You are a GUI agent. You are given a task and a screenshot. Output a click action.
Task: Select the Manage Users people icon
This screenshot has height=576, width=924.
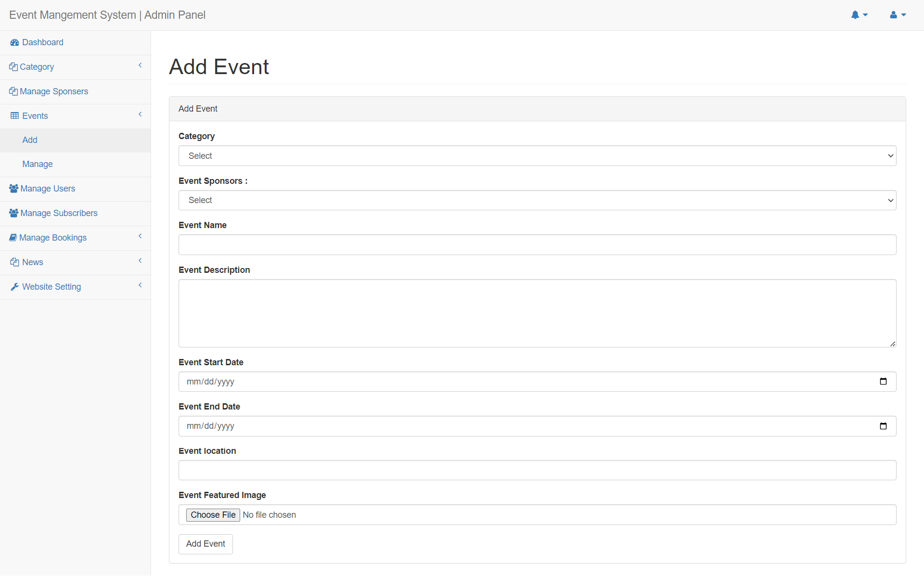(x=13, y=188)
